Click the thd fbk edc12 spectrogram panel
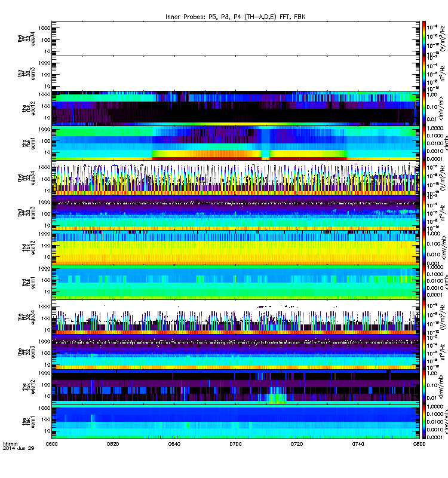 [x=235, y=247]
